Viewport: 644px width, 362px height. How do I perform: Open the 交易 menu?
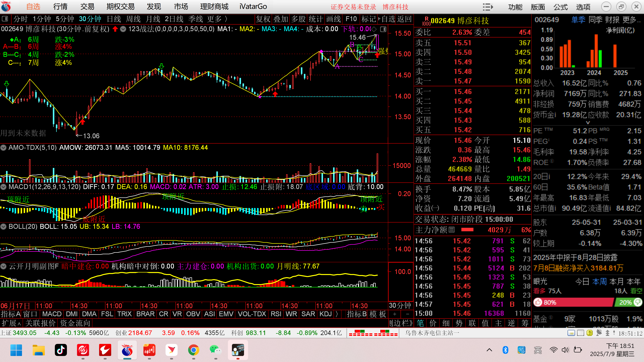coord(87,7)
